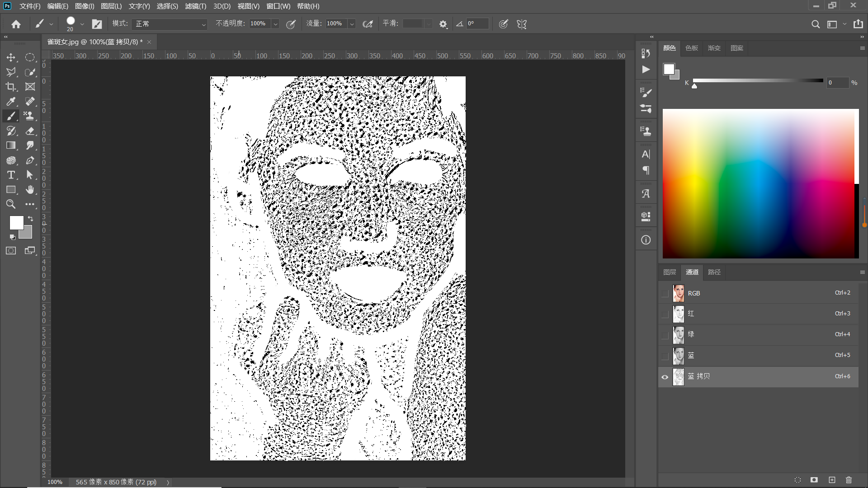This screenshot has height=488, width=868.
Task: Select the Move tool
Action: pos(11,57)
